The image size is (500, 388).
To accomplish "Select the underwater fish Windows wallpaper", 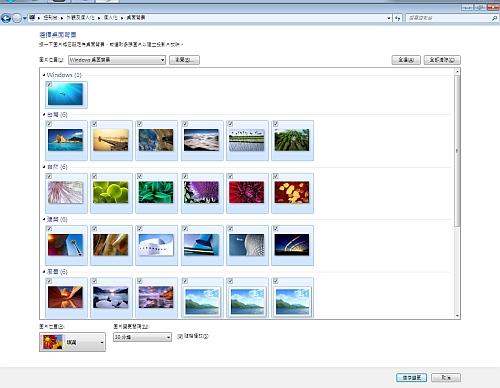I will pos(66,94).
